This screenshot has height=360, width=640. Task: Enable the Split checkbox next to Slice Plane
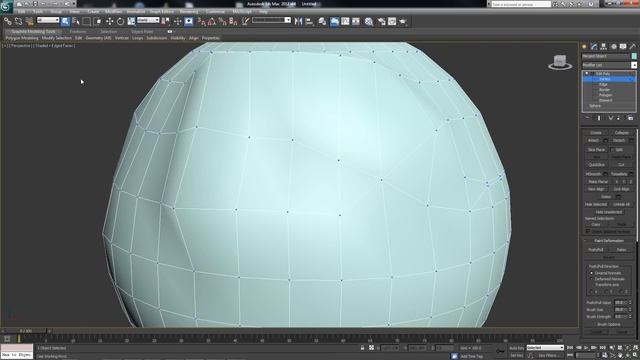pos(613,150)
